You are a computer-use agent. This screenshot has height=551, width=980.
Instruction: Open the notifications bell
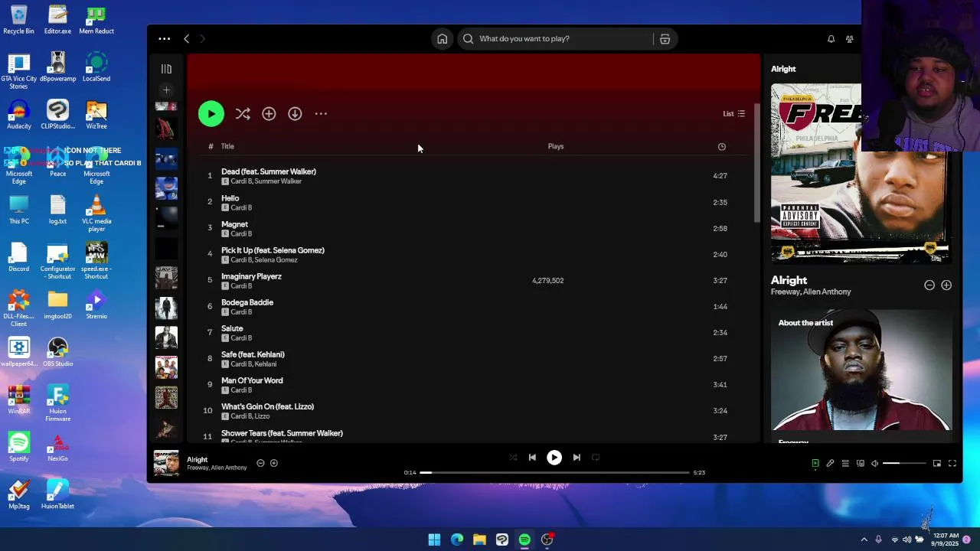click(x=831, y=39)
